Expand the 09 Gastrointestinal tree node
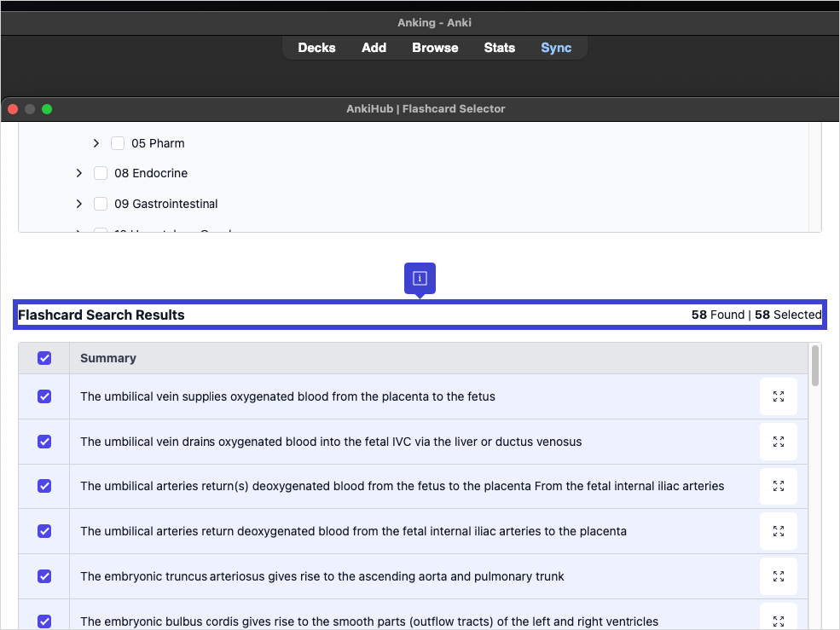Screen dimensions: 840x630 (x=79, y=204)
